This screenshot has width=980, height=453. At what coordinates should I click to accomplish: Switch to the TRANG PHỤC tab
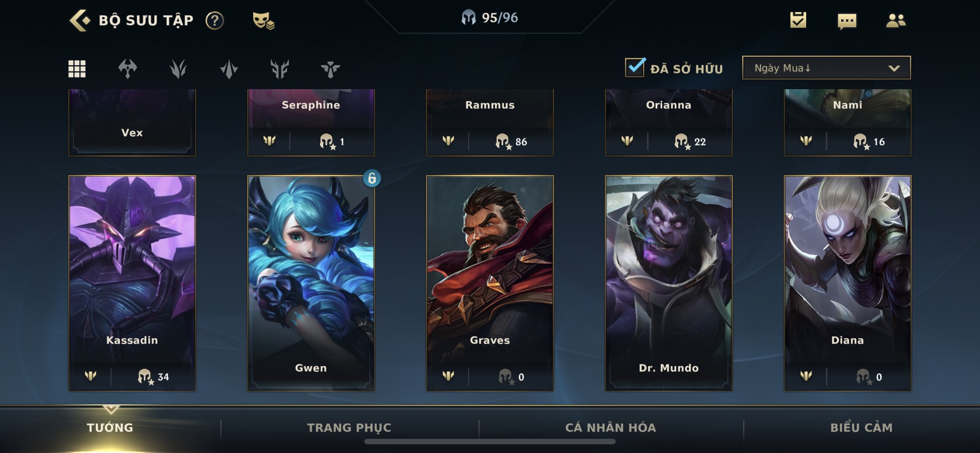pos(349,428)
